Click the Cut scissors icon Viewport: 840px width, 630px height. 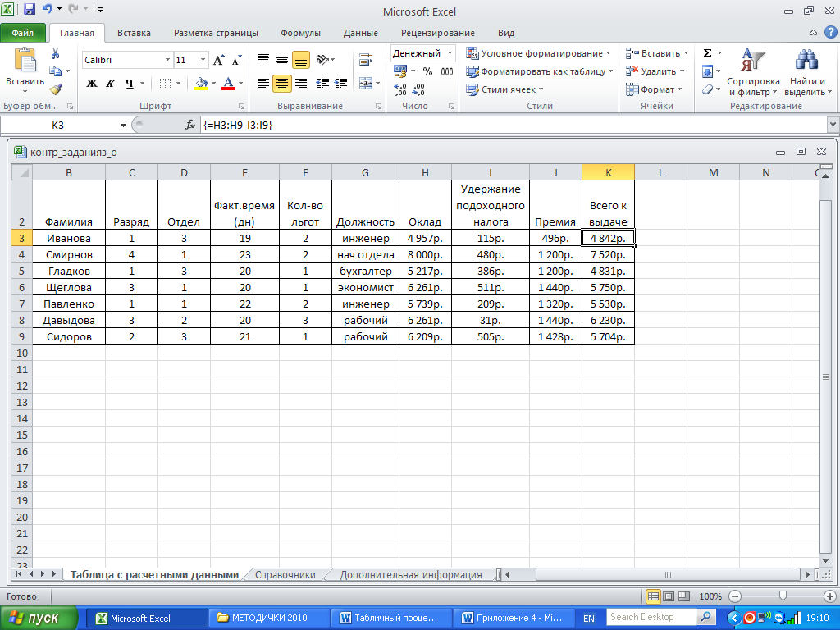click(x=55, y=53)
